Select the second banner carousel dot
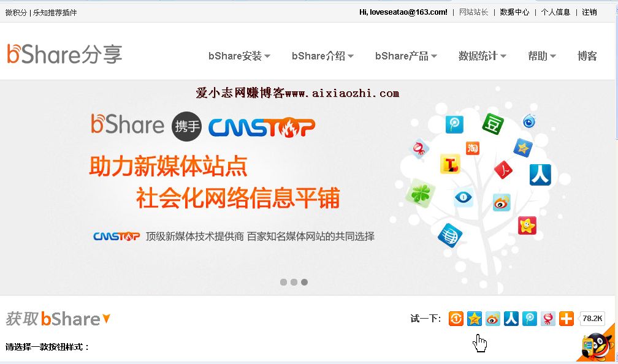The image size is (618, 364). [x=294, y=282]
